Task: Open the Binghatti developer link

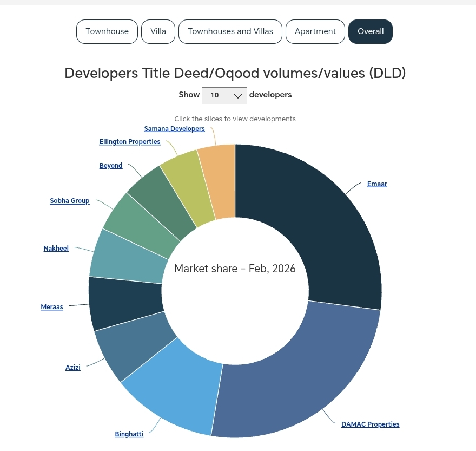Action: (129, 434)
